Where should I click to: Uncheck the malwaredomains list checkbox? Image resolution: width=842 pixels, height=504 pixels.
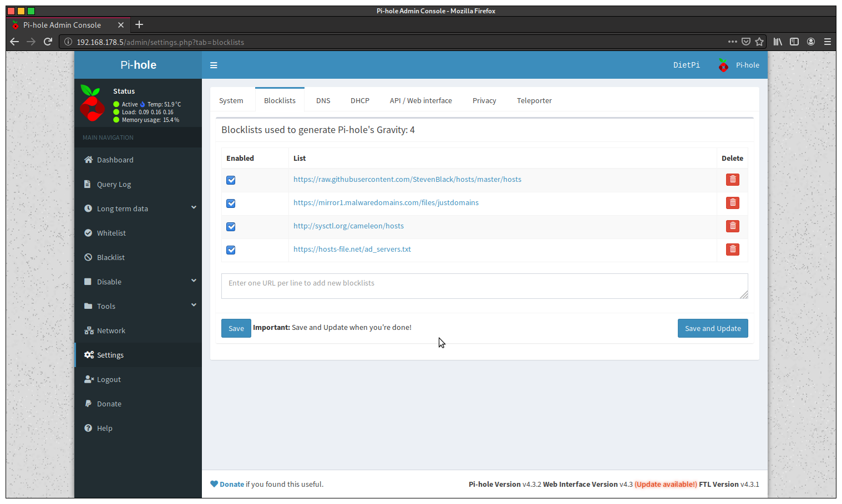coord(231,203)
